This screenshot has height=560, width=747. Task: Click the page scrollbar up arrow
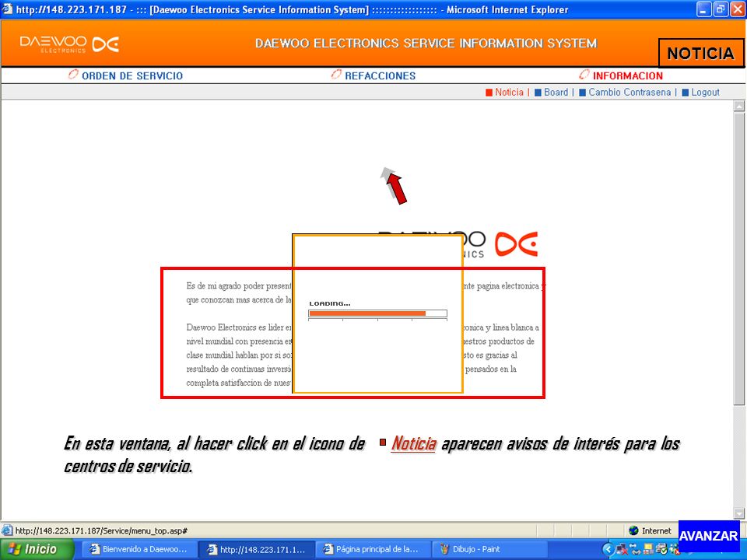tap(739, 107)
